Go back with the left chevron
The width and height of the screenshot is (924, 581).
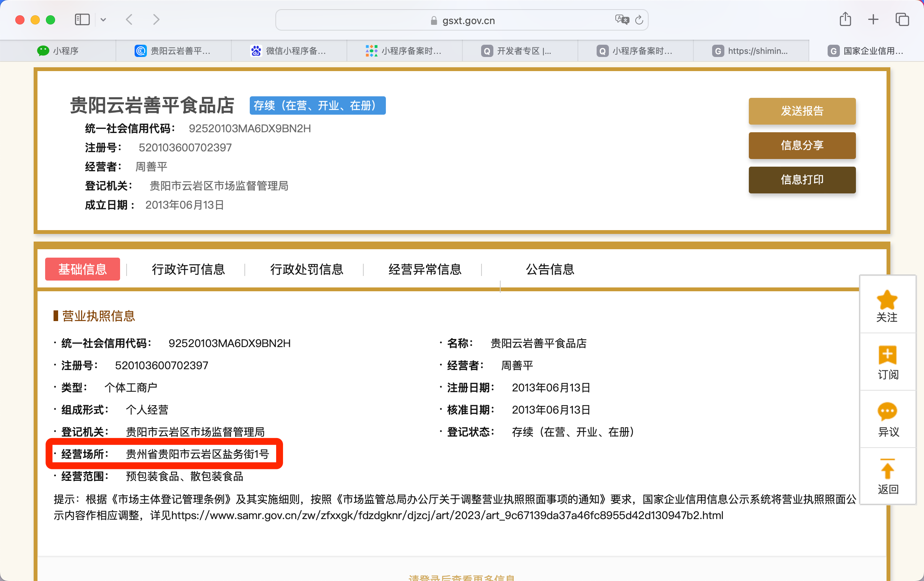[130, 19]
